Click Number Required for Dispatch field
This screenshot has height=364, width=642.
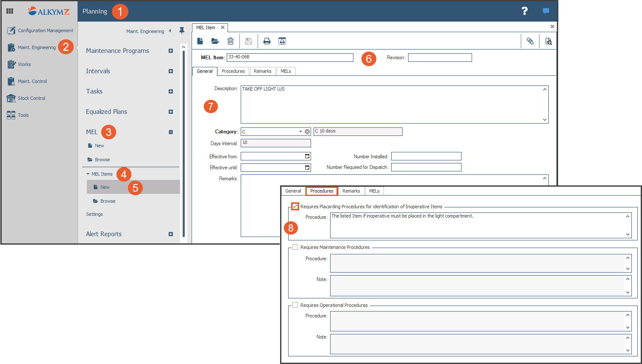pyautogui.click(x=426, y=167)
